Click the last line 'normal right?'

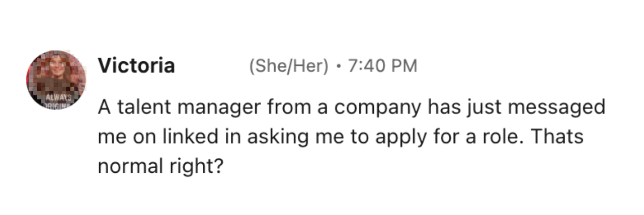click(x=160, y=166)
